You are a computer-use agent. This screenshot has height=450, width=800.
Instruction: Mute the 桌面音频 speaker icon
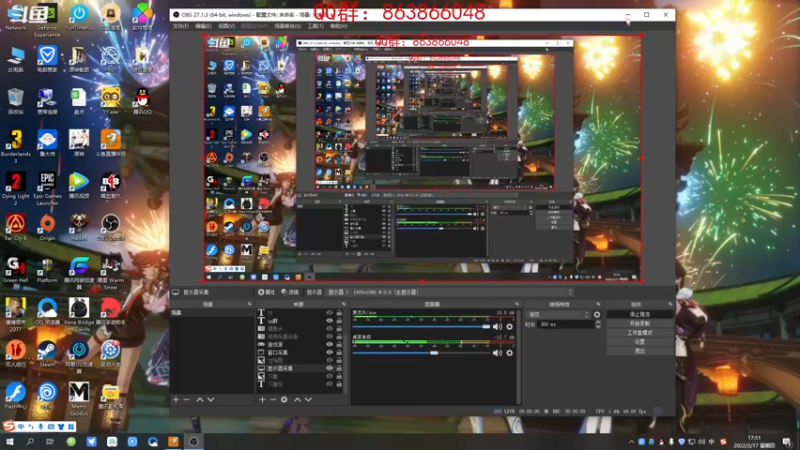pos(497,353)
